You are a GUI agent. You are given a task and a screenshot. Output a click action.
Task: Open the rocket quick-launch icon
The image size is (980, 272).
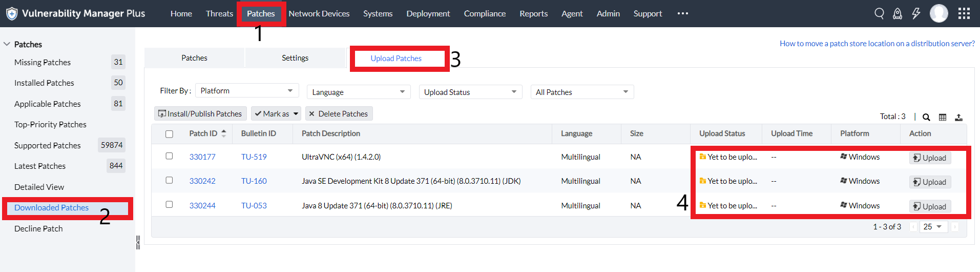[898, 13]
